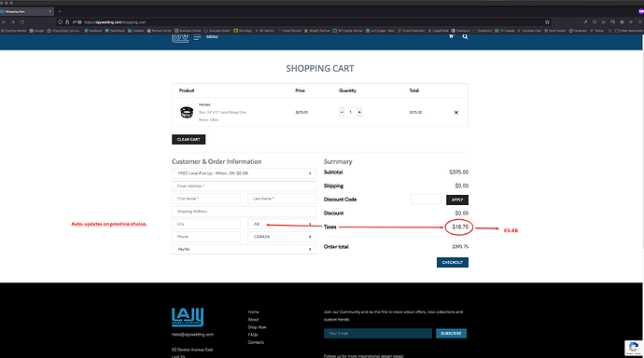Click the SUBSCRIBE newsletter button
This screenshot has width=644, height=358.
coord(451,334)
